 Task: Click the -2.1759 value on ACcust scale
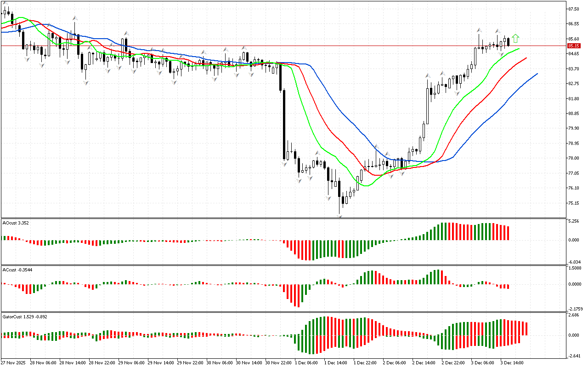click(574, 309)
